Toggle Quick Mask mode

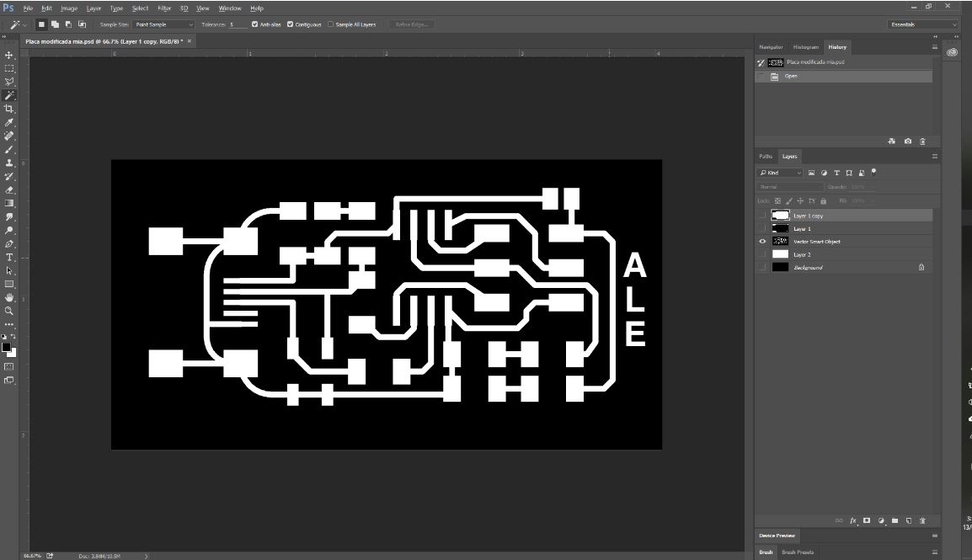[8, 366]
